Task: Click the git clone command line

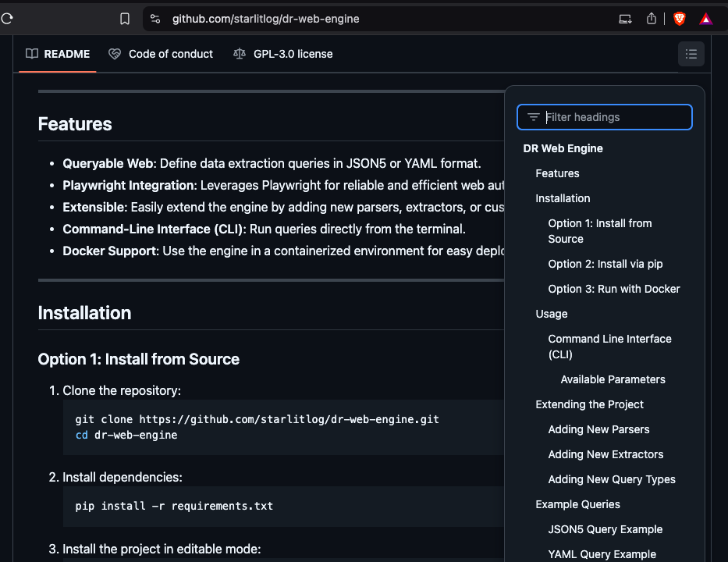Action: [257, 419]
